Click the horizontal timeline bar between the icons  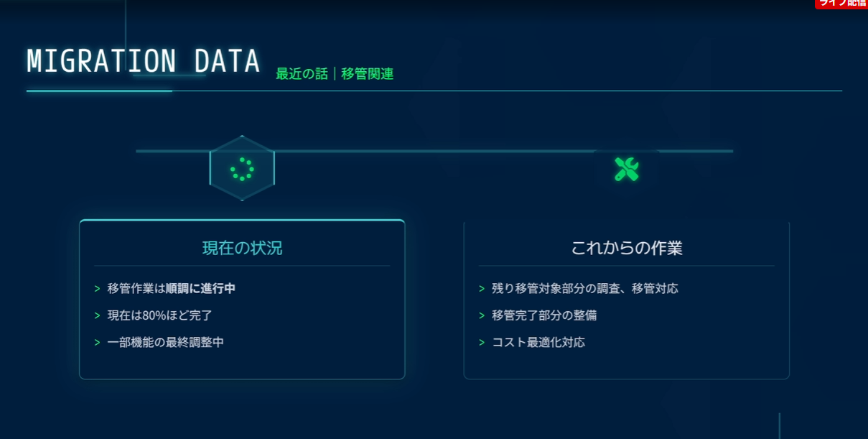click(x=431, y=151)
